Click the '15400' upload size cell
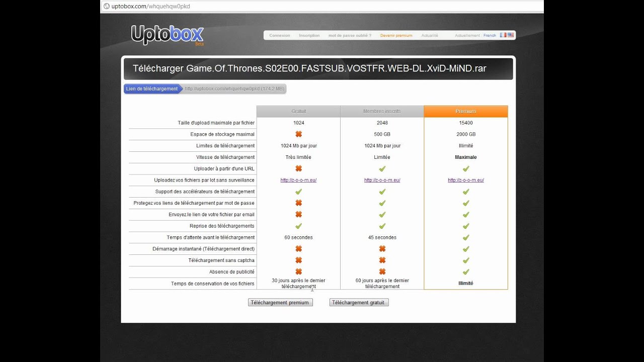 pos(466,123)
